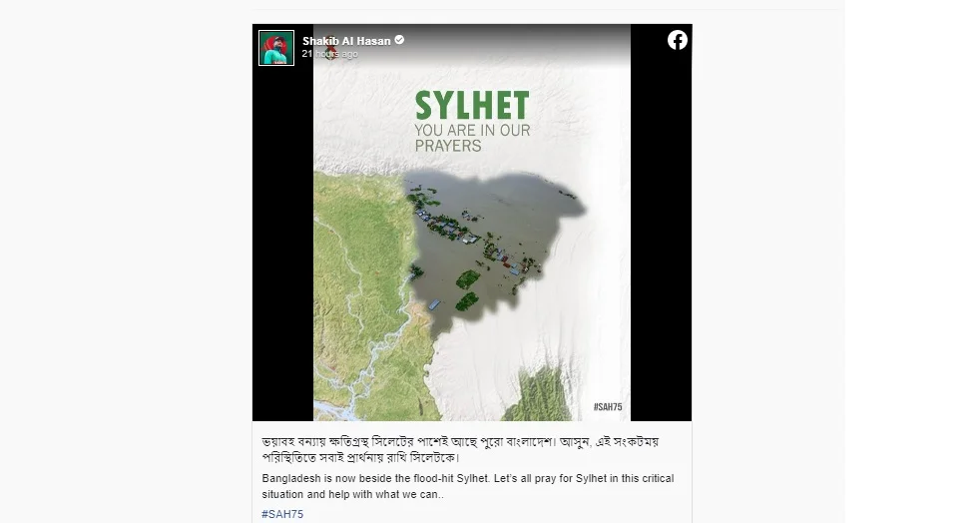Open Shakib Al Hasan's profile picture
Viewport: 980px width, 523px height.
tap(276, 48)
